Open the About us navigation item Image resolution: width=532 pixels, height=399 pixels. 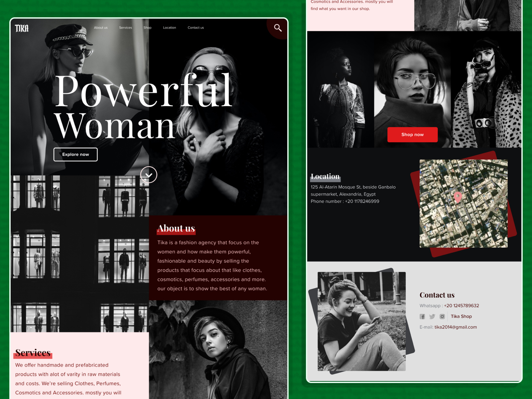click(x=101, y=28)
